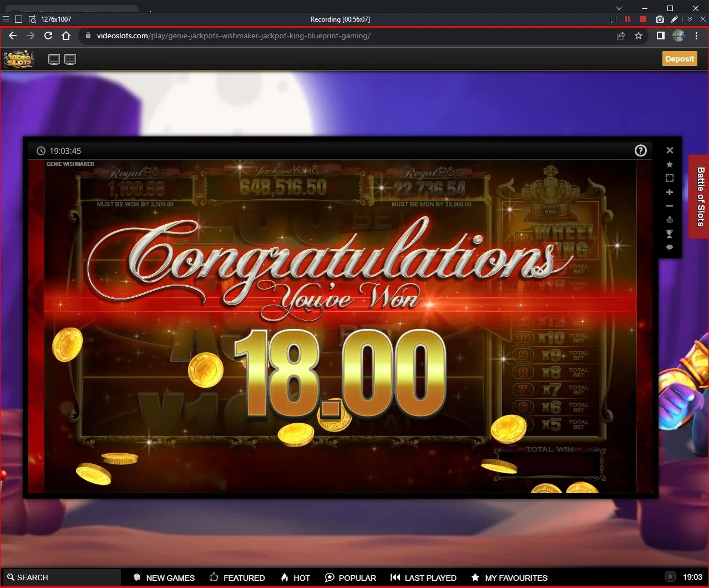
Task: Click the lock site info icon
Action: coord(88,36)
